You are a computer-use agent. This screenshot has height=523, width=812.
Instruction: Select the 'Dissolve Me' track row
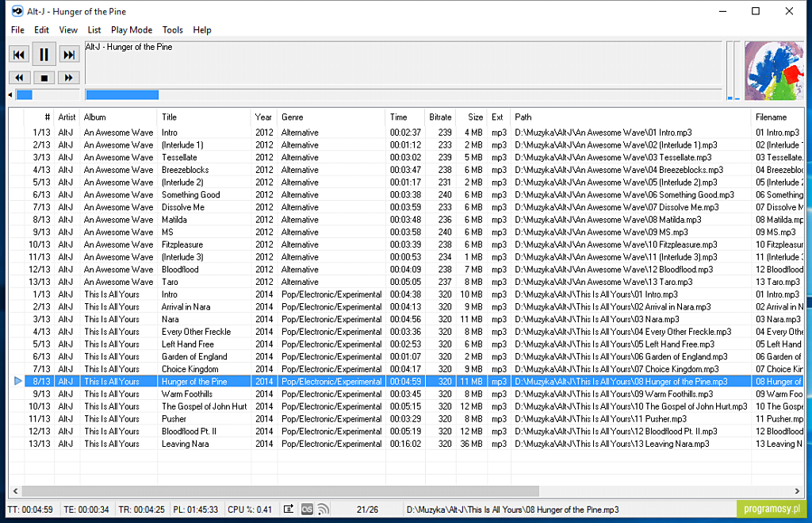pyautogui.click(x=406, y=207)
